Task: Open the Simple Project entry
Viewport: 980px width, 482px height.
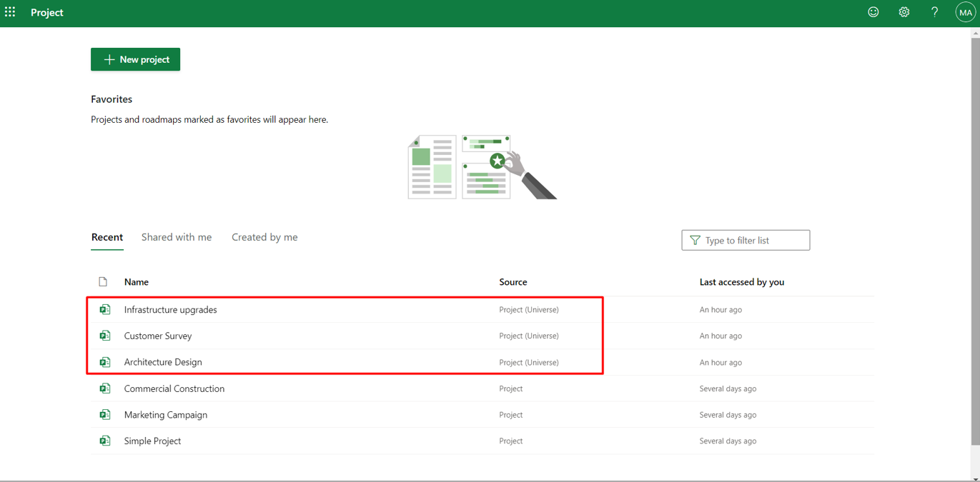Action: click(152, 441)
